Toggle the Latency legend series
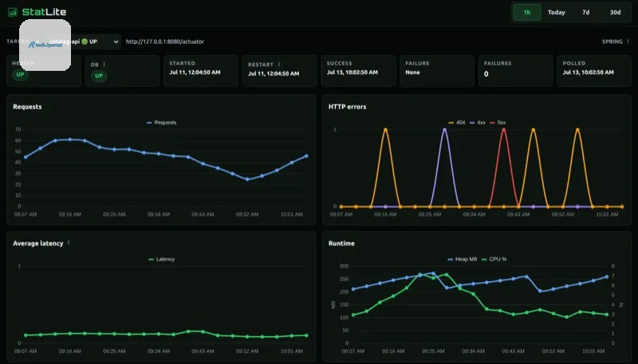Image resolution: width=638 pixels, height=364 pixels. [162, 259]
